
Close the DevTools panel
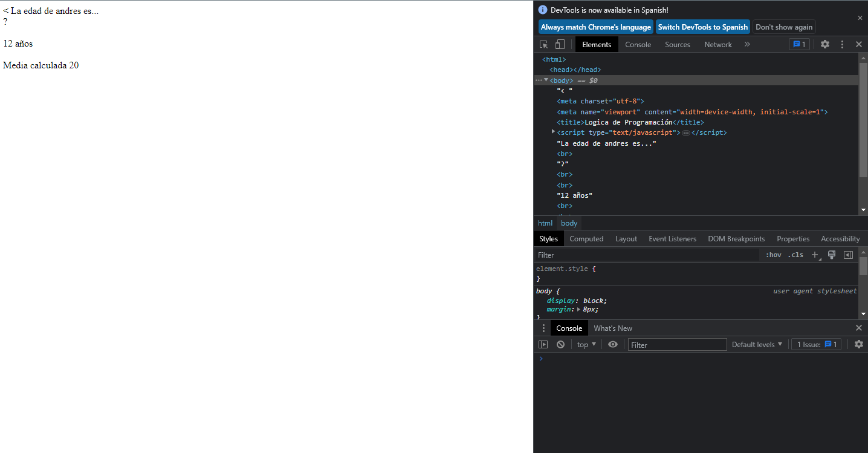[x=859, y=44]
